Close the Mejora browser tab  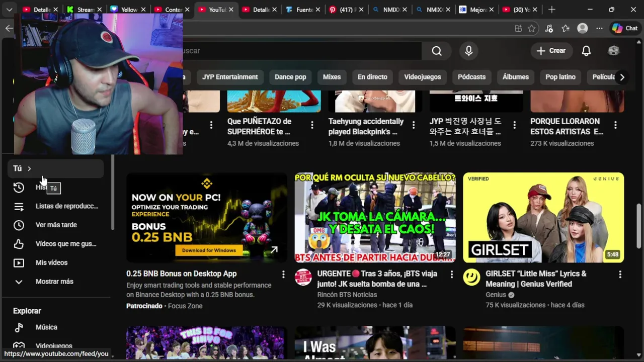(491, 10)
